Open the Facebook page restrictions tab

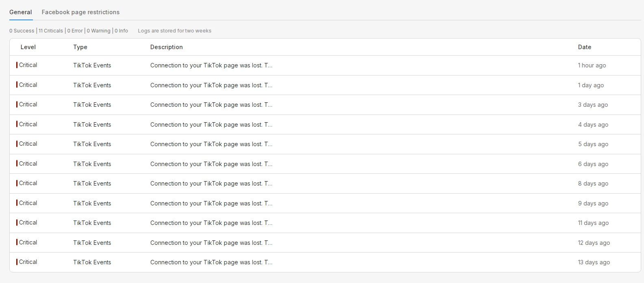pyautogui.click(x=80, y=12)
